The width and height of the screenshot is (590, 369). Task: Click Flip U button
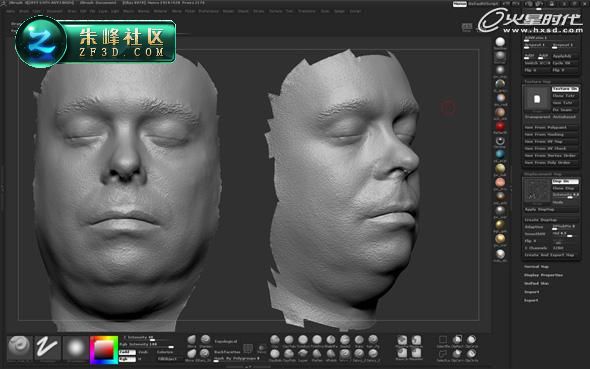click(x=537, y=70)
